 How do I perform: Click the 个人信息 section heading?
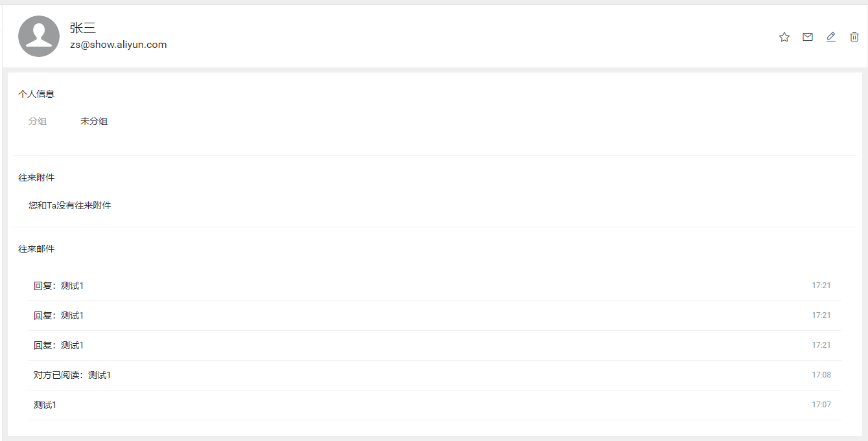[x=36, y=94]
